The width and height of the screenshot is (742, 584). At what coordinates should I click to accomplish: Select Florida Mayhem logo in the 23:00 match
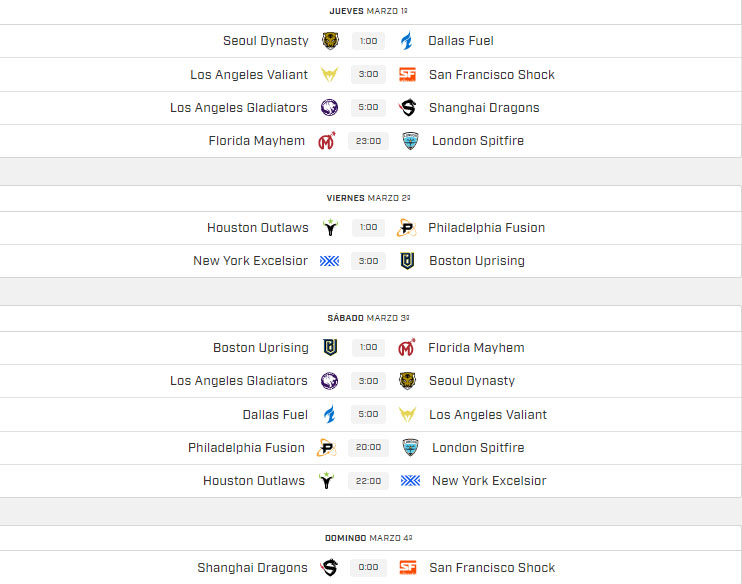click(327, 141)
